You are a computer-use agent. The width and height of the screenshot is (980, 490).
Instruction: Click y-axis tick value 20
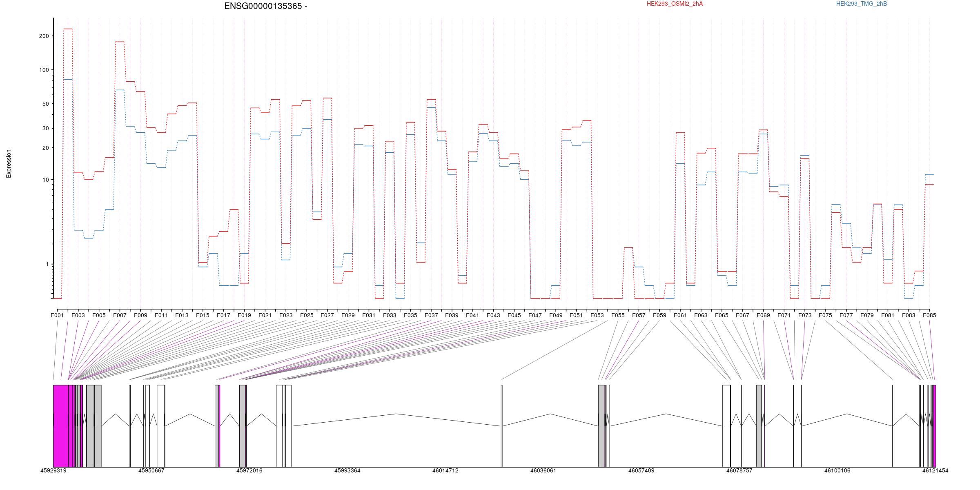click(x=45, y=148)
